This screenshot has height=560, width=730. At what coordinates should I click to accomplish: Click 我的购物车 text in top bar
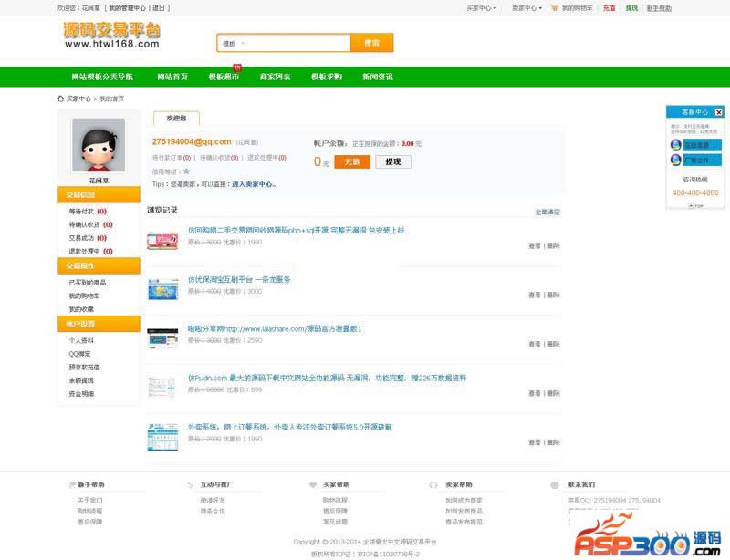578,8
